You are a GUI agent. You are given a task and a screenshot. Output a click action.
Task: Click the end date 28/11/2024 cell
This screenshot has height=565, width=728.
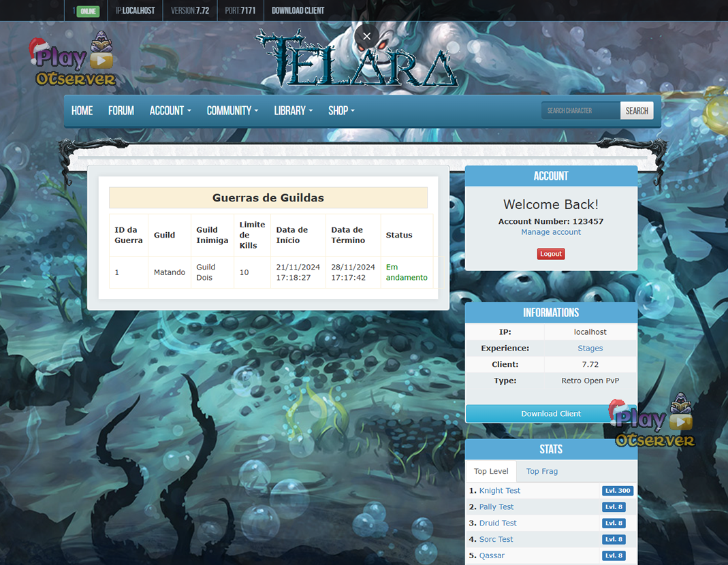pyautogui.click(x=353, y=272)
